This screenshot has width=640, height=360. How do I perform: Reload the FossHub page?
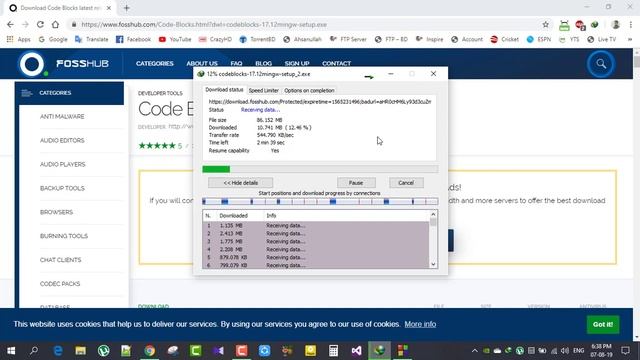pos(40,24)
